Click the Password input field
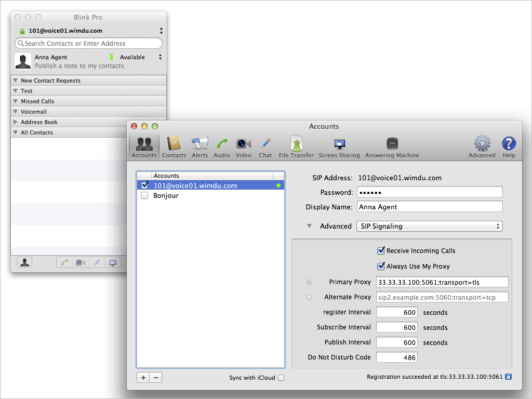Viewport: 532px width, 399px height. pyautogui.click(x=430, y=192)
